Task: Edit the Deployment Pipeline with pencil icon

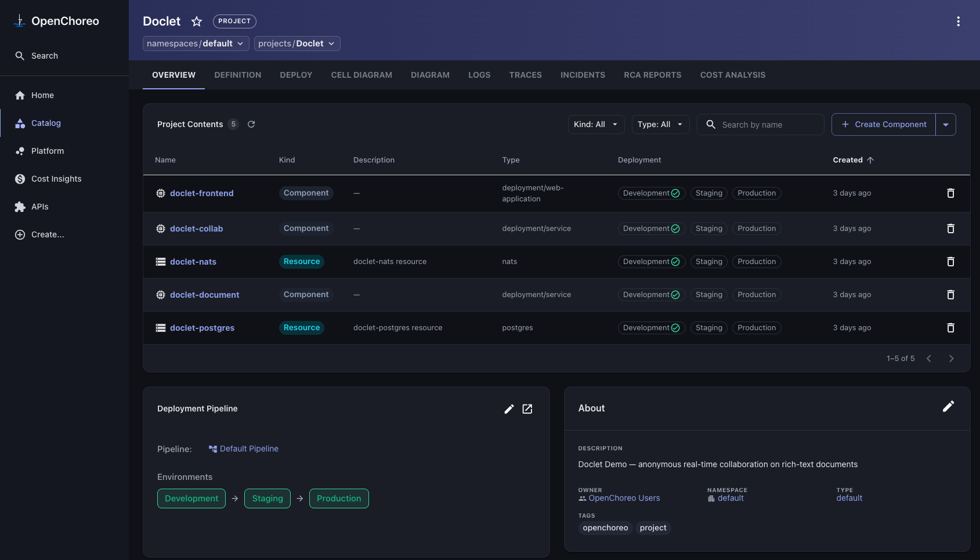Action: coord(509,409)
